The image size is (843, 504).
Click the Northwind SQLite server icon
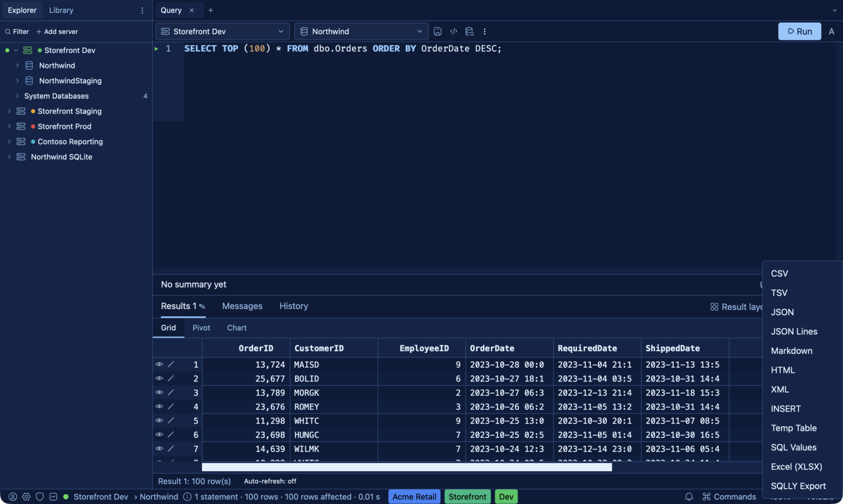pos(21,157)
